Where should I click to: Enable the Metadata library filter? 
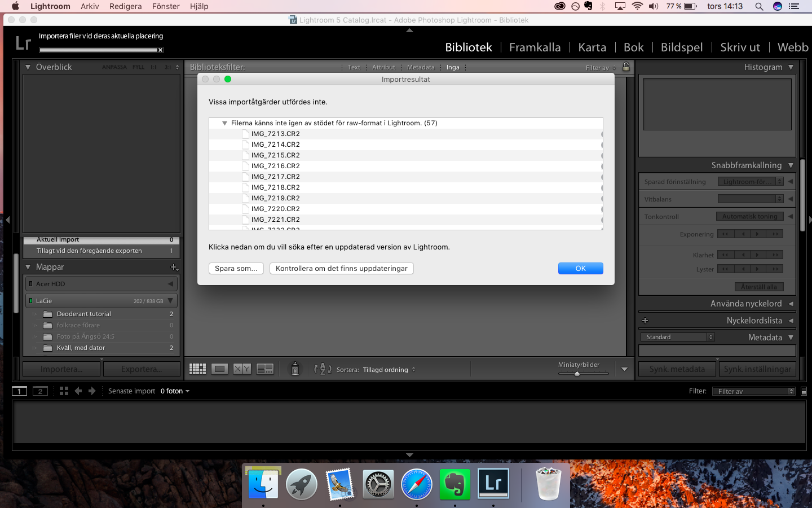click(x=421, y=67)
